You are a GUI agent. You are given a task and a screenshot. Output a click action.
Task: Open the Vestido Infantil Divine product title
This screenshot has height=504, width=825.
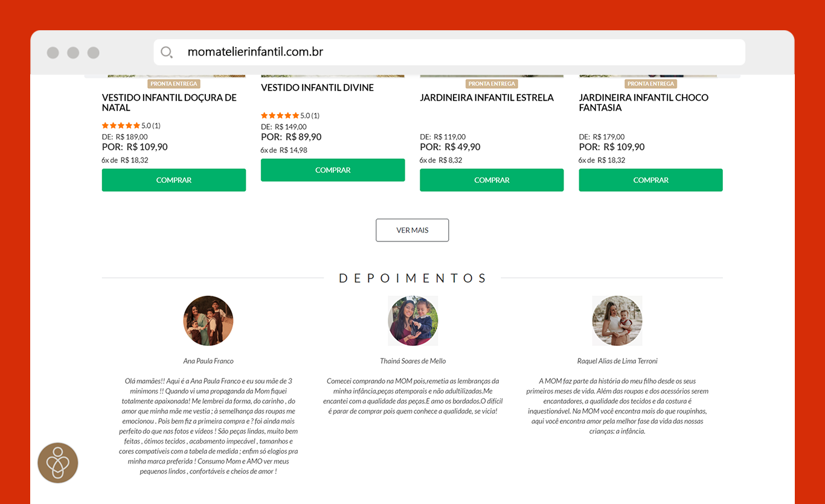tap(317, 88)
